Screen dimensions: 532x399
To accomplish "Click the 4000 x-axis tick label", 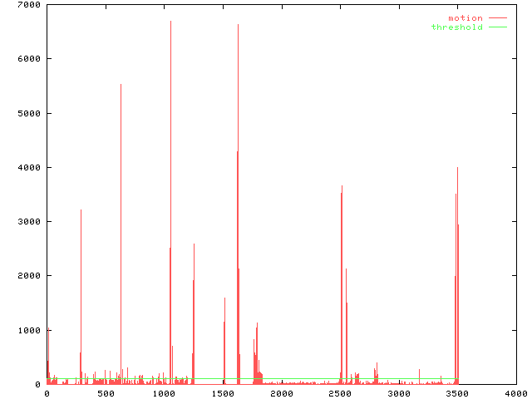I will [515, 393].
